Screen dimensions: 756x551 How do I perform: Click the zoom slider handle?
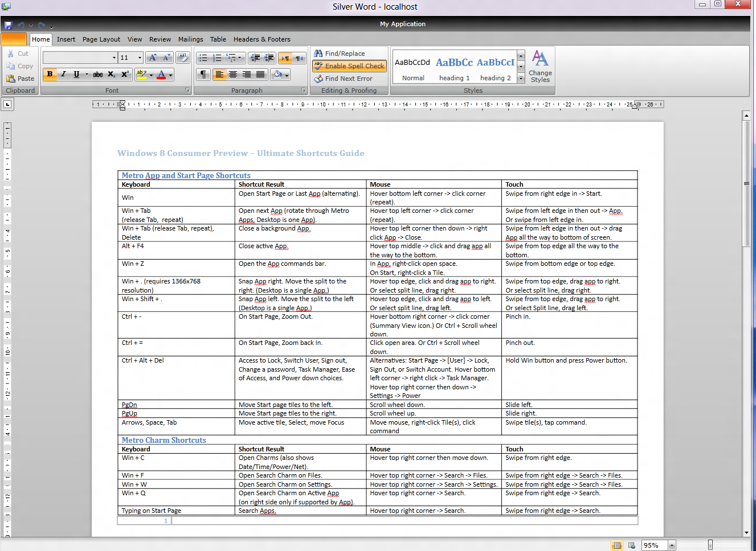(710, 545)
